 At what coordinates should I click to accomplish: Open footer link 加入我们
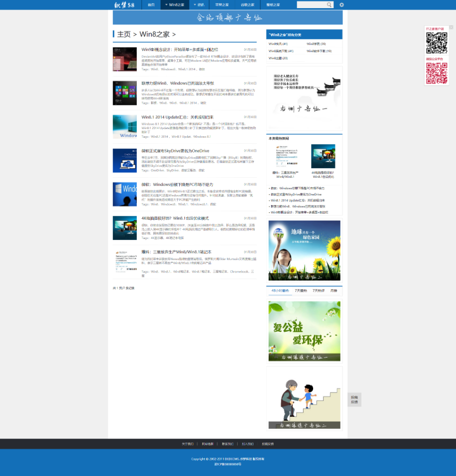tap(248, 444)
